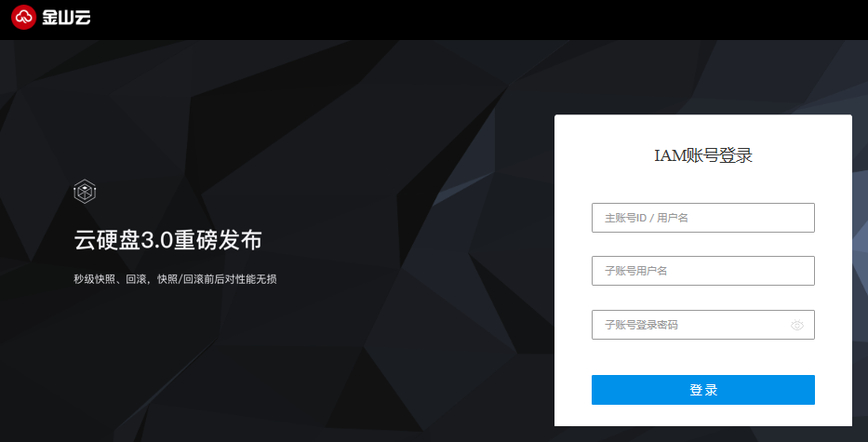Toggle password visibility with the eye icon
The width and height of the screenshot is (868, 442).
pos(796,325)
